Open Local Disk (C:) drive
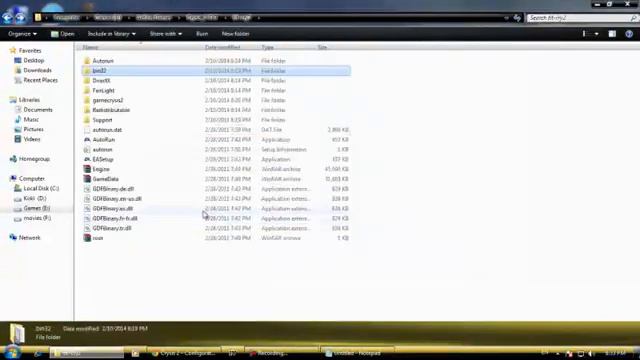640x360 pixels. [x=41, y=188]
